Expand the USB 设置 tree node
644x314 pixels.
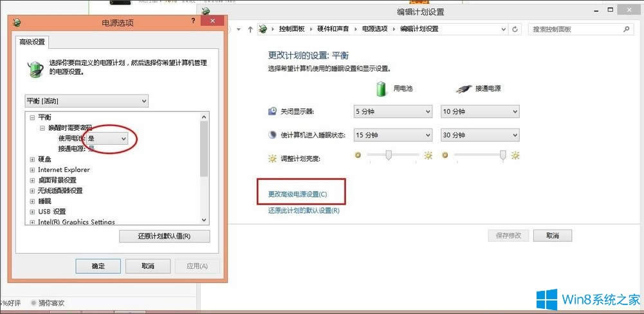coord(32,212)
